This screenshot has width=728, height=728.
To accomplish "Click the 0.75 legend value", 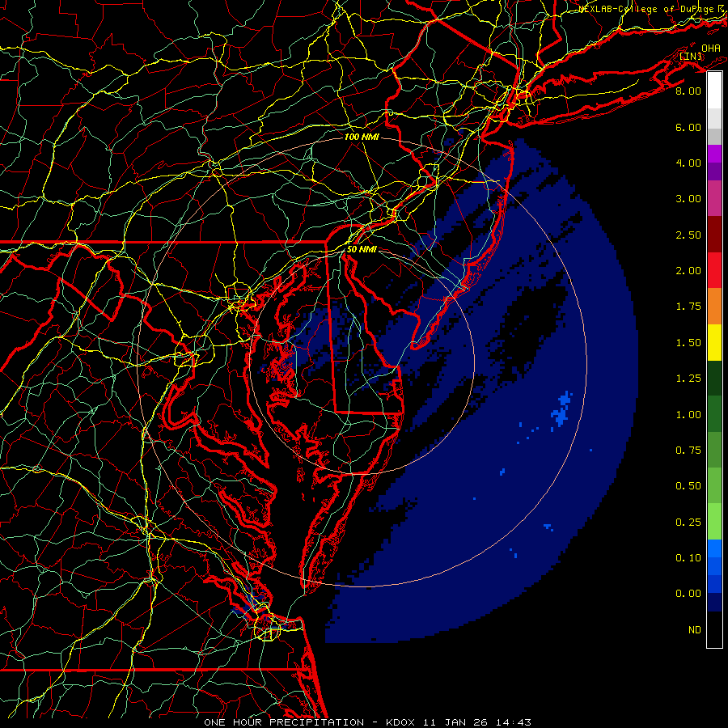I will coord(688,451).
